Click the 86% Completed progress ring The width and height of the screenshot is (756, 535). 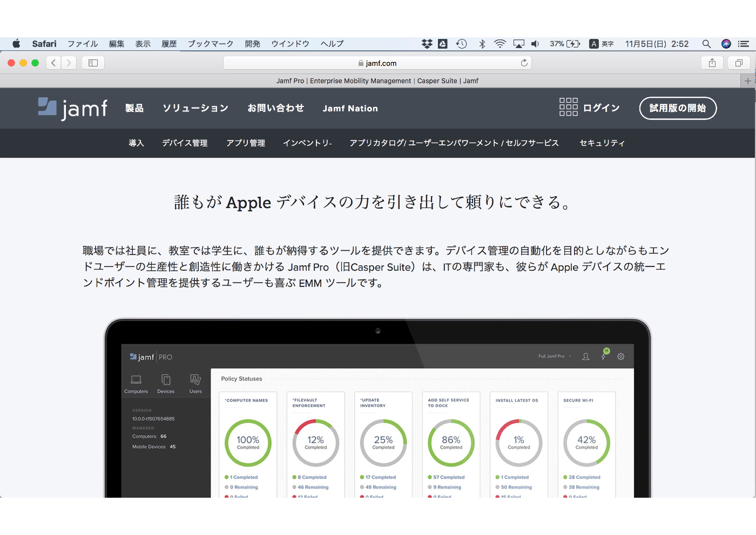(x=451, y=443)
